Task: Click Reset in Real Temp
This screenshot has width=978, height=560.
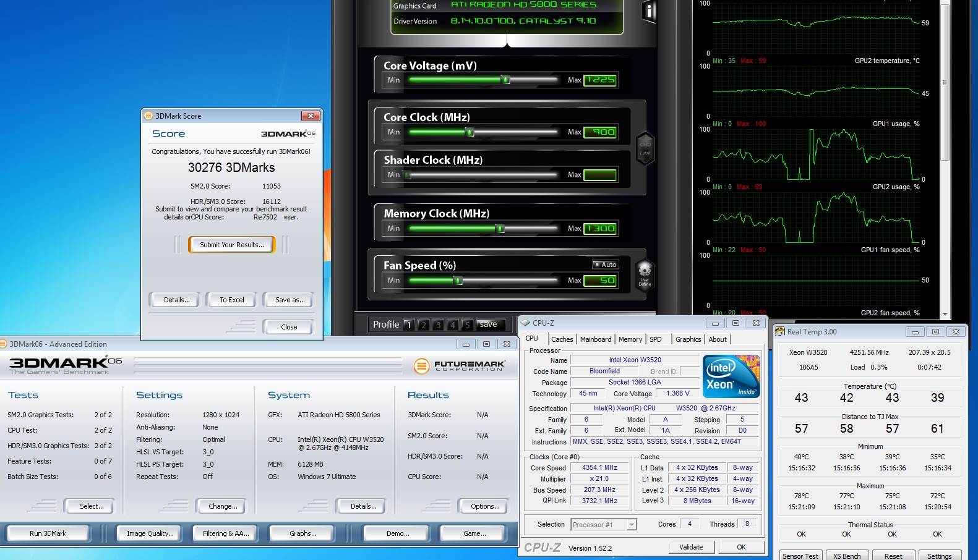Action: (893, 556)
